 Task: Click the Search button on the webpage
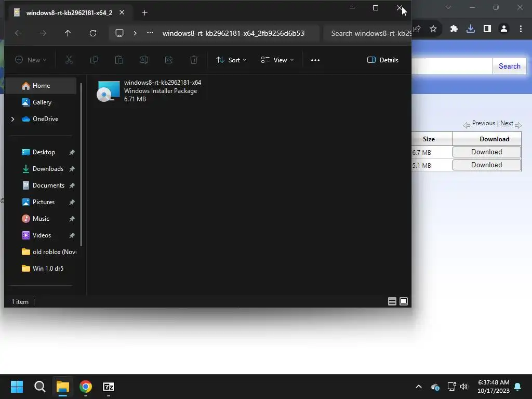(509, 66)
